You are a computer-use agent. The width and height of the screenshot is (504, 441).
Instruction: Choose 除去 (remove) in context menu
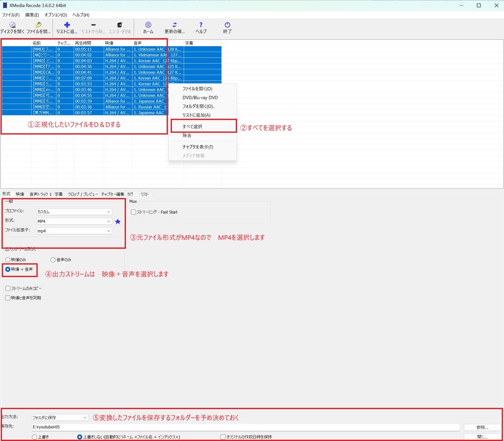pos(203,136)
